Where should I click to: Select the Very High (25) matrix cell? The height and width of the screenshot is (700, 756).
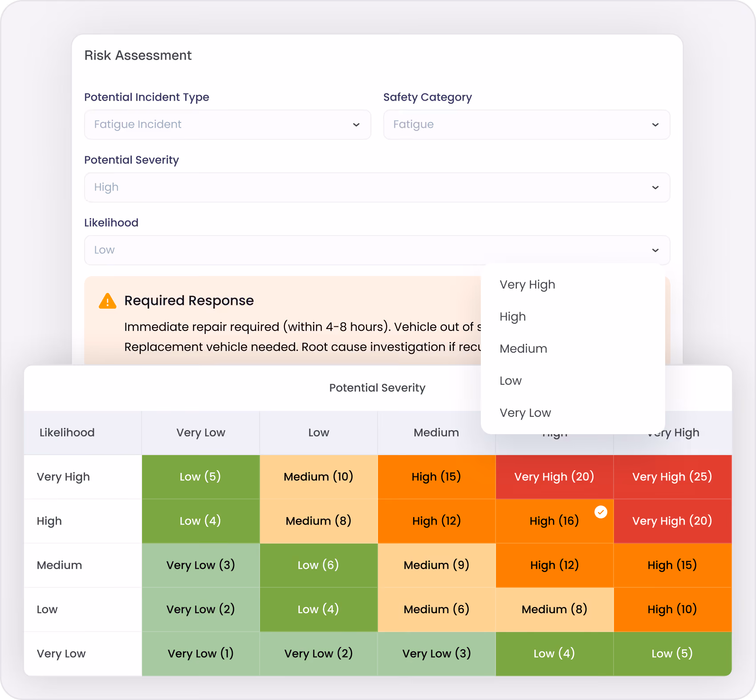pyautogui.click(x=672, y=477)
